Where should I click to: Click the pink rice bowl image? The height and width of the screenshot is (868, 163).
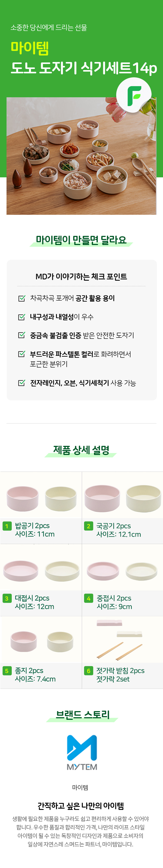pos(23,498)
